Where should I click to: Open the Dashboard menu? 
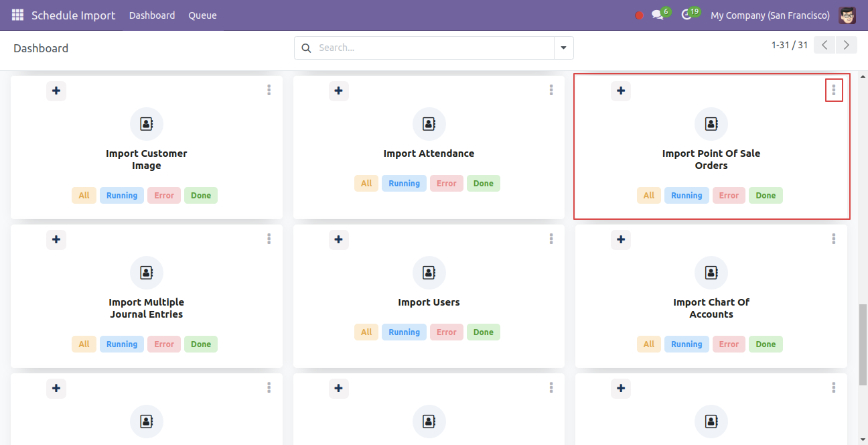pyautogui.click(x=152, y=15)
